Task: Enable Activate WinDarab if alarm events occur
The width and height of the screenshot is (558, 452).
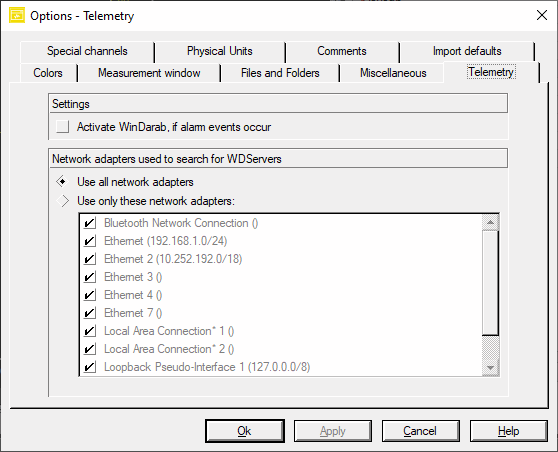Action: click(63, 127)
